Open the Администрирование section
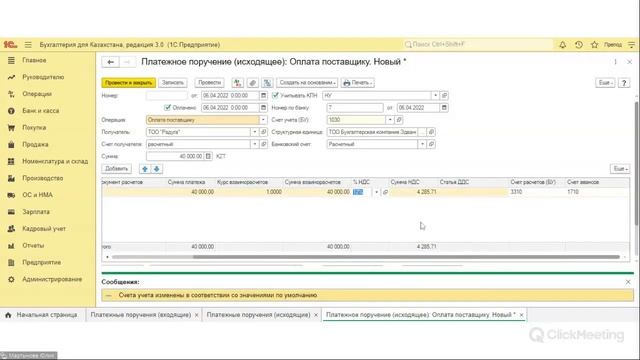 click(x=52, y=279)
